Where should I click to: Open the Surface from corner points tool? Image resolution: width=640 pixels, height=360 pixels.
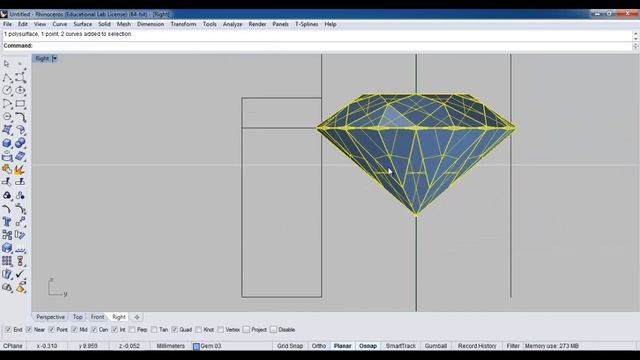coord(7,130)
